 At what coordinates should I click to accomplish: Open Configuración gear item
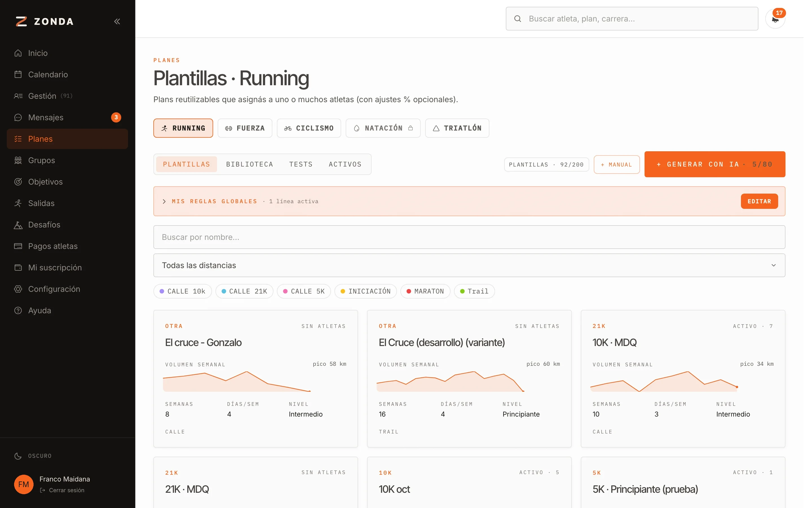click(67, 289)
